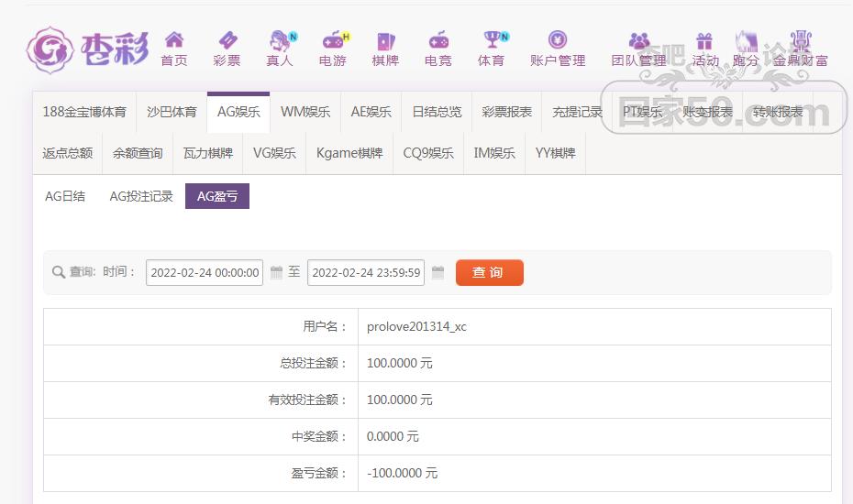The width and height of the screenshot is (853, 504).
Task: Click the 杏彩 site logo
Action: 87,50
